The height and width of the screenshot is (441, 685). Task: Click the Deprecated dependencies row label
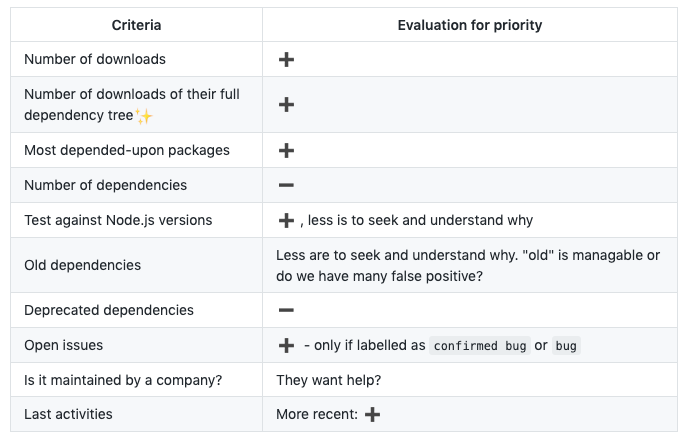point(109,310)
